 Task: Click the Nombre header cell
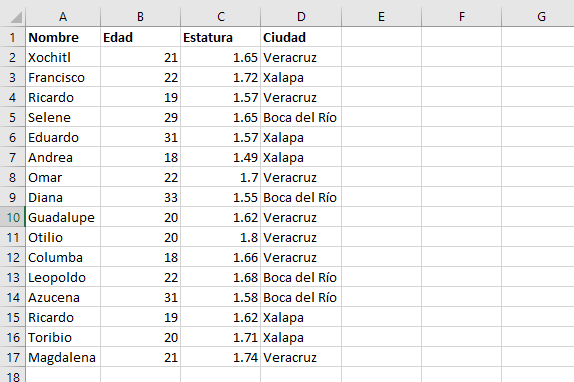point(63,37)
